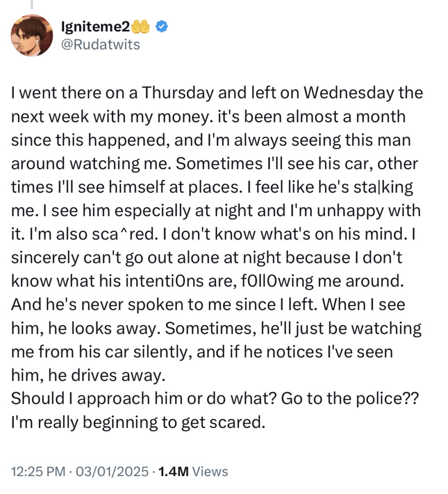Click the blue verified checkmark badge
The width and height of the screenshot is (448, 494).
tap(162, 27)
